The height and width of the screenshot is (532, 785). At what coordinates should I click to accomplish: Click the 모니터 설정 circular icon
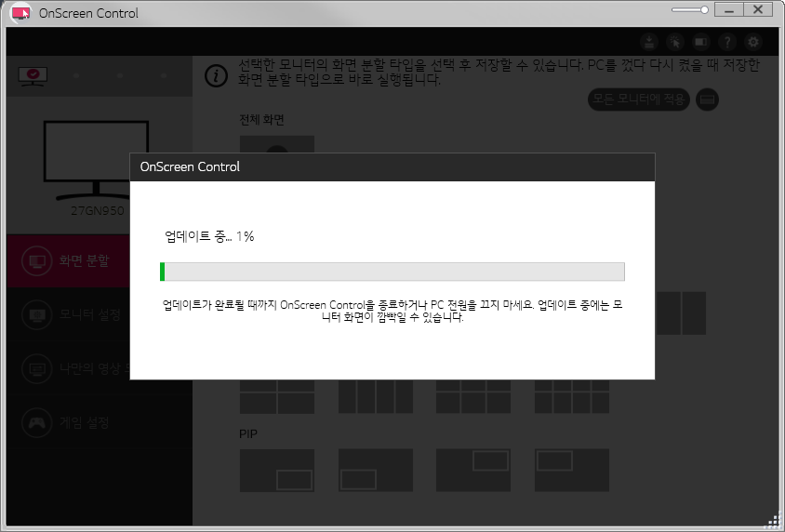tap(37, 314)
